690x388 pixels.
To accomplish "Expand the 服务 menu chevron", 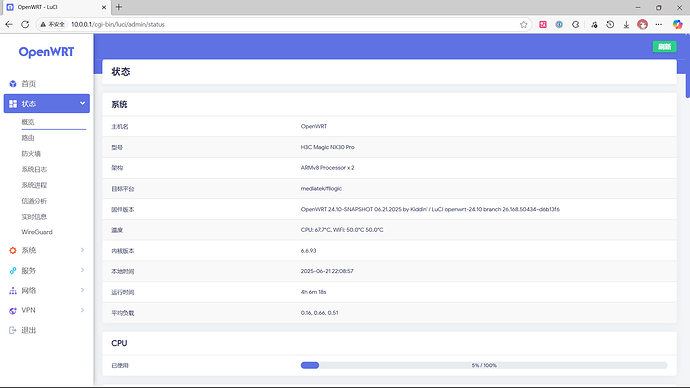I will 82,270.
